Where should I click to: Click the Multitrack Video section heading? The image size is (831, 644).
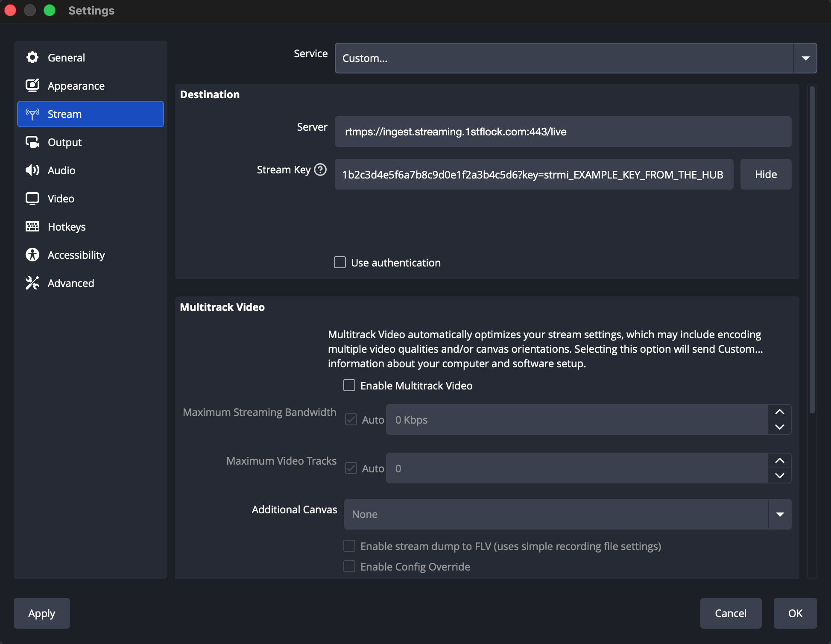click(222, 307)
